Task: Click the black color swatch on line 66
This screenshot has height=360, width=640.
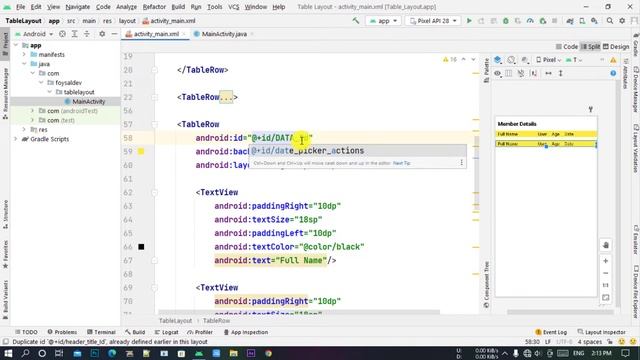Action: [141, 247]
